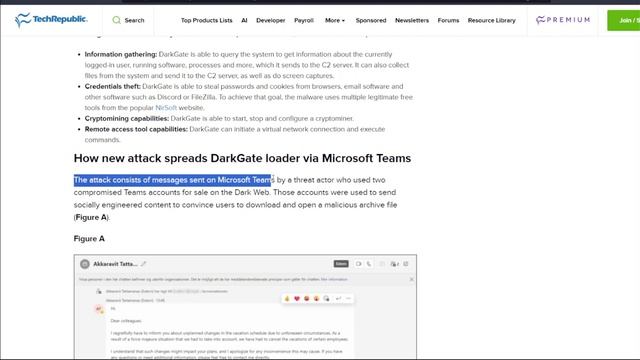Click the highlighted attack sentence
640x360 pixels.
[172, 180]
